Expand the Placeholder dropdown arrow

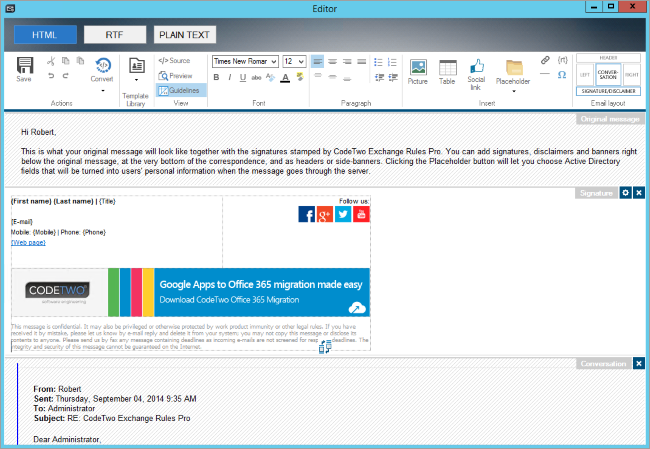point(514,91)
